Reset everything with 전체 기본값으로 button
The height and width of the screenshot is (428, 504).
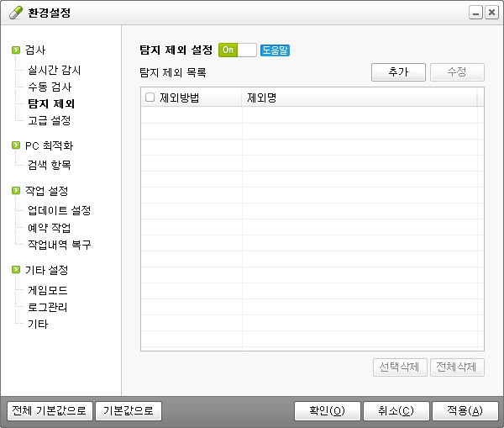(x=47, y=411)
